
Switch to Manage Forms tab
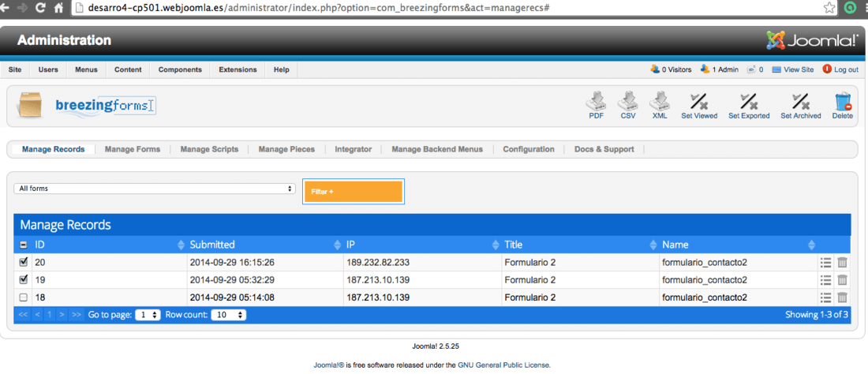(133, 149)
